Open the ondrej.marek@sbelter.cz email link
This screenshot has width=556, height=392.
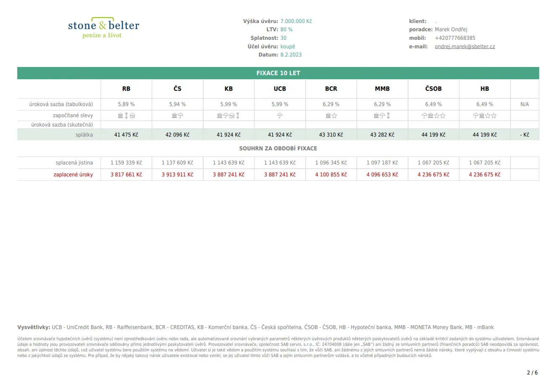pyautogui.click(x=465, y=46)
